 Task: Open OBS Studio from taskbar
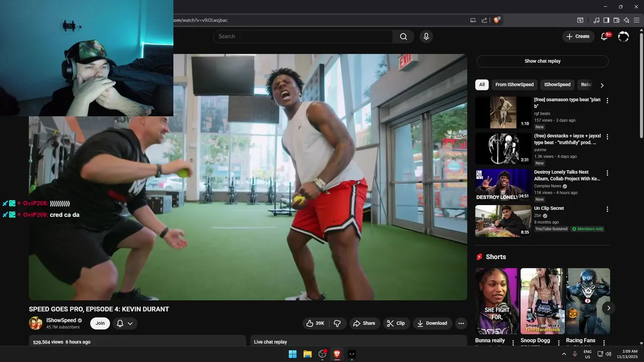[x=323, y=354]
